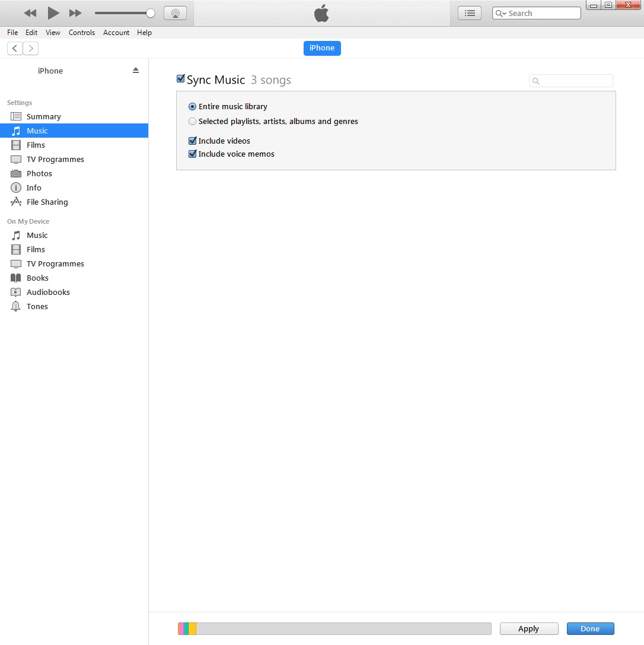Open File Sharing in the sidebar
644x645 pixels.
[x=47, y=202]
